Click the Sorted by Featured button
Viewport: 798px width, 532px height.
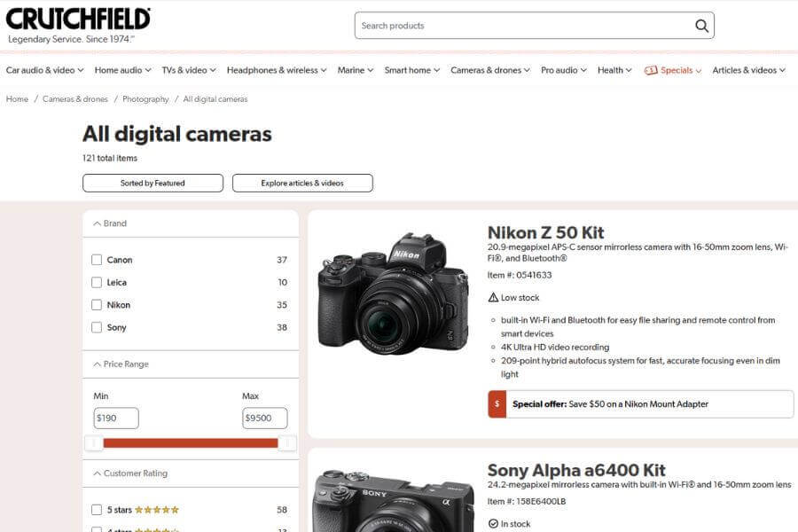(x=153, y=183)
